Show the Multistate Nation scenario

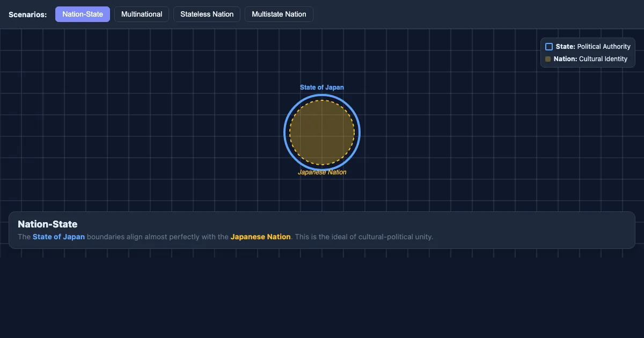[x=279, y=14]
